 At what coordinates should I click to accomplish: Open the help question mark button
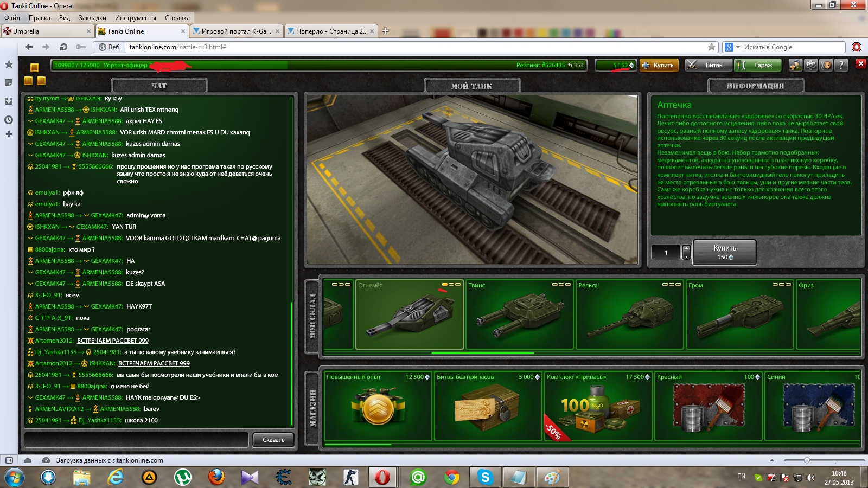841,65
